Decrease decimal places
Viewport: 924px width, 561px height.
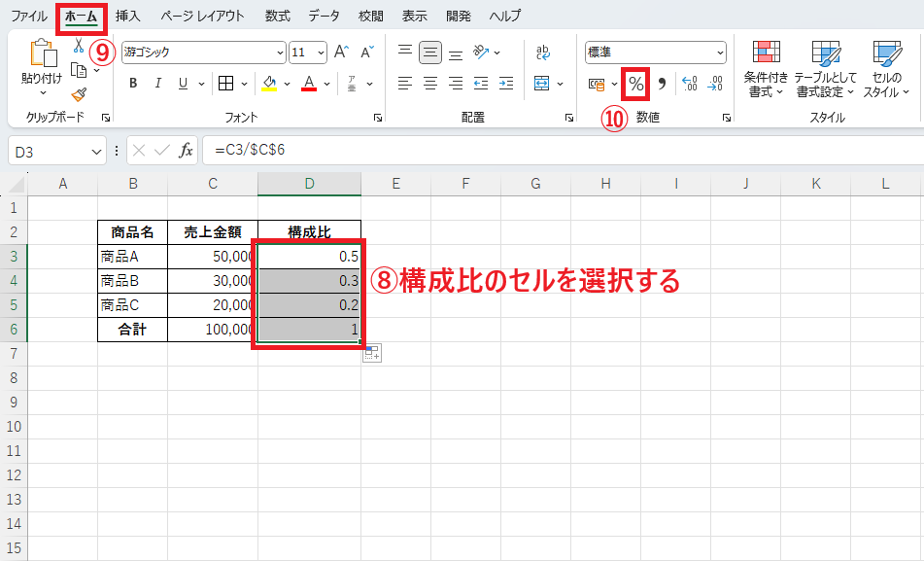tap(715, 84)
